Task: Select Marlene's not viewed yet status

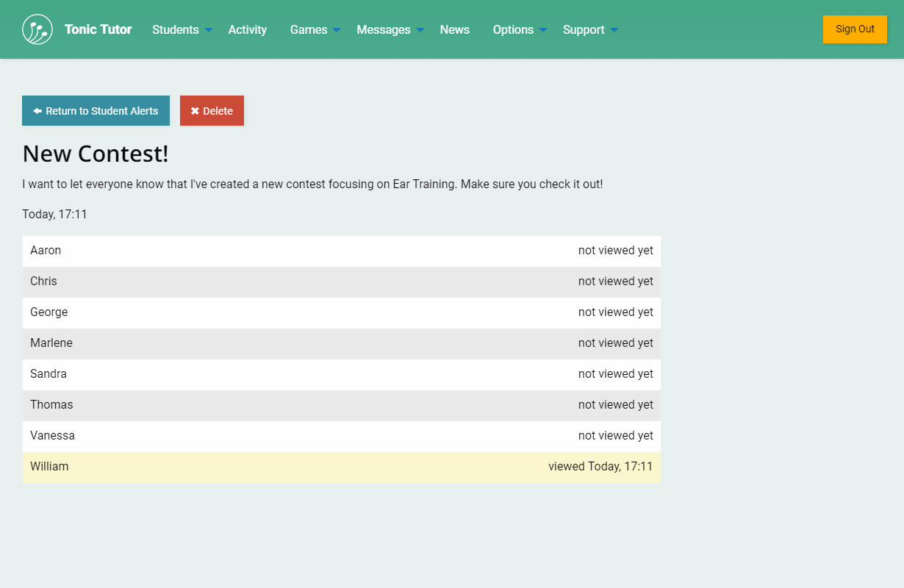Action: click(615, 343)
